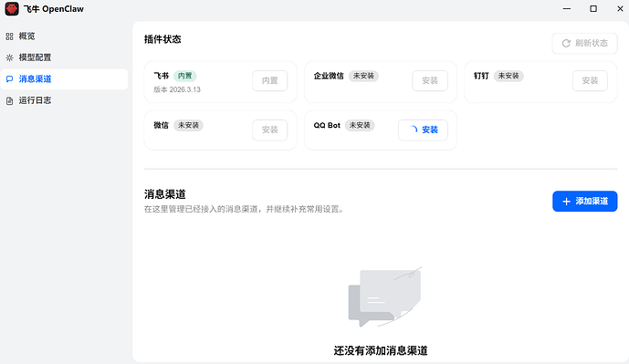Install the 微信 plugin
Image resolution: width=629 pixels, height=364 pixels.
point(269,130)
